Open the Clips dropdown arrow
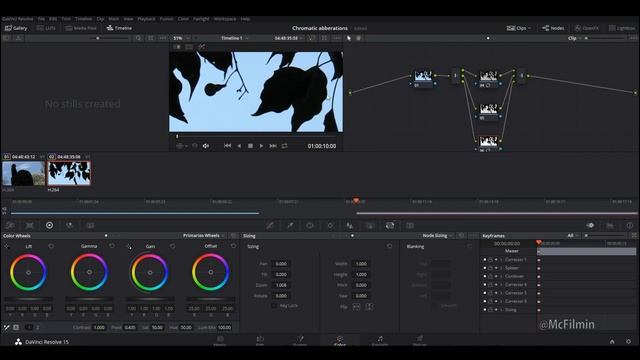 (529, 28)
